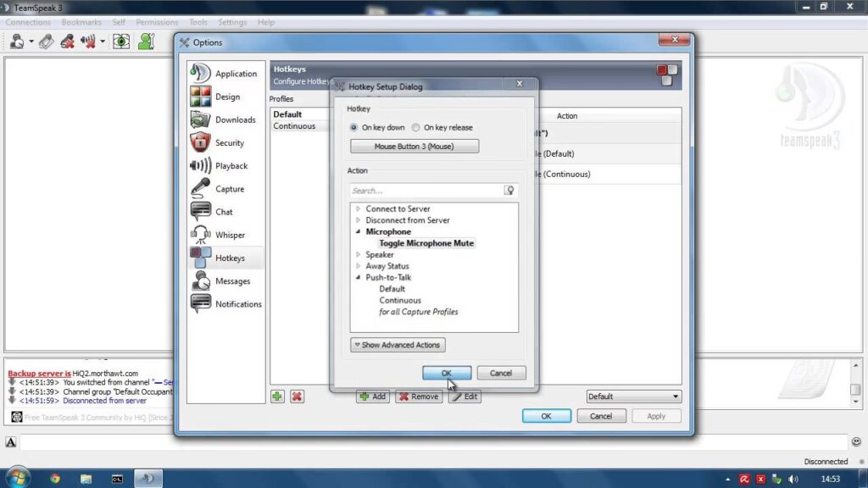This screenshot has height=488, width=868.
Task: Click the green add profile icon
Action: (x=277, y=396)
